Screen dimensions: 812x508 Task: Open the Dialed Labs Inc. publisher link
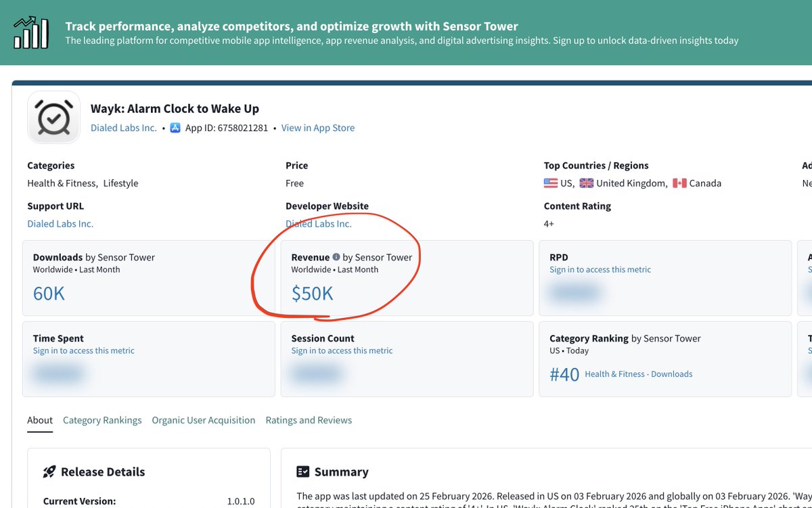point(124,128)
